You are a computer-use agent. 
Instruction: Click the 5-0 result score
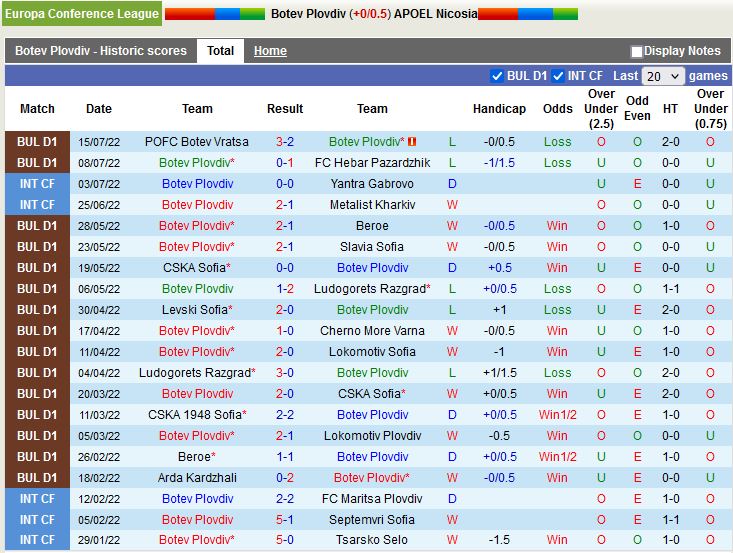(x=285, y=541)
